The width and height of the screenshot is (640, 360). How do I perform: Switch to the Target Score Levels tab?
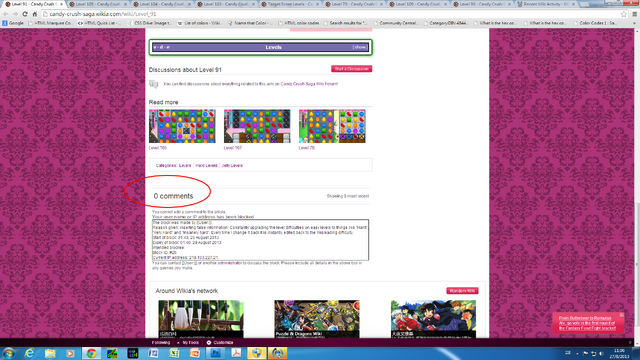point(290,4)
